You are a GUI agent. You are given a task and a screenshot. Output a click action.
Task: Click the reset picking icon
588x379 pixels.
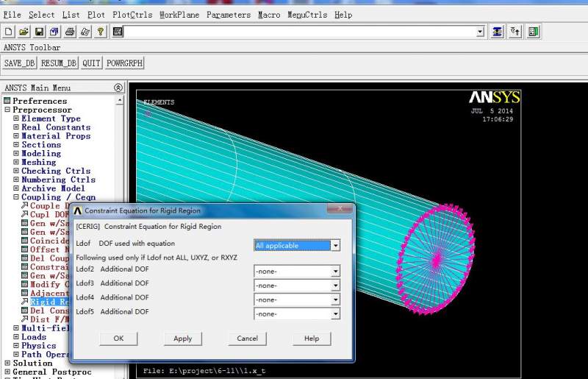pos(515,32)
